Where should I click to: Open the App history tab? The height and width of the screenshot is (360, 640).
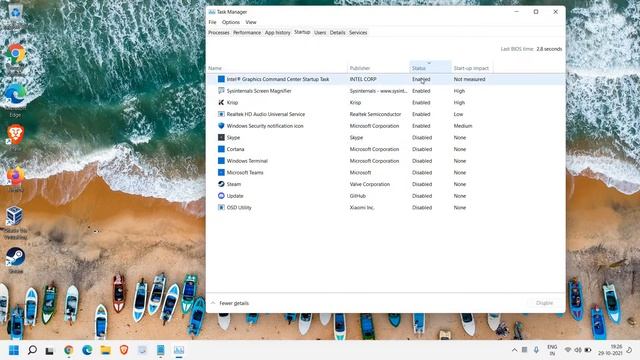pos(278,33)
